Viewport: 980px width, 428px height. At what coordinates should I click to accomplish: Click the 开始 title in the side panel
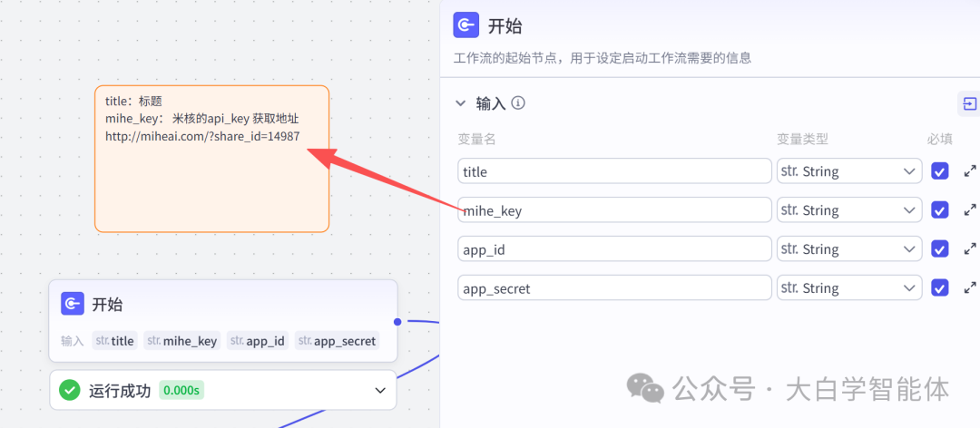[x=505, y=25]
